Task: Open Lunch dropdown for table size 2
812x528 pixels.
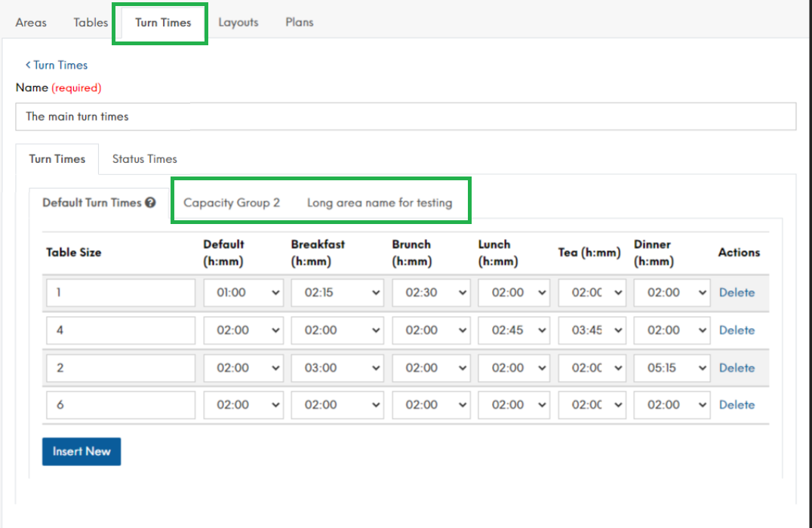Action: (x=514, y=368)
